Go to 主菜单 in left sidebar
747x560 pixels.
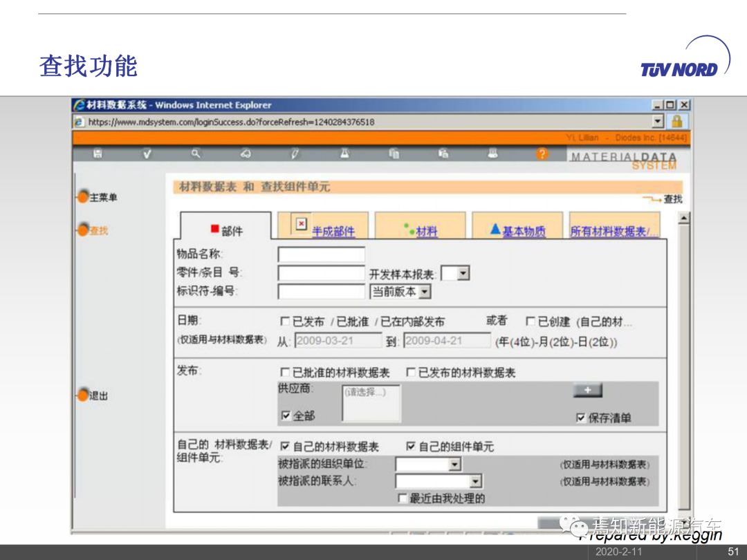tap(102, 198)
